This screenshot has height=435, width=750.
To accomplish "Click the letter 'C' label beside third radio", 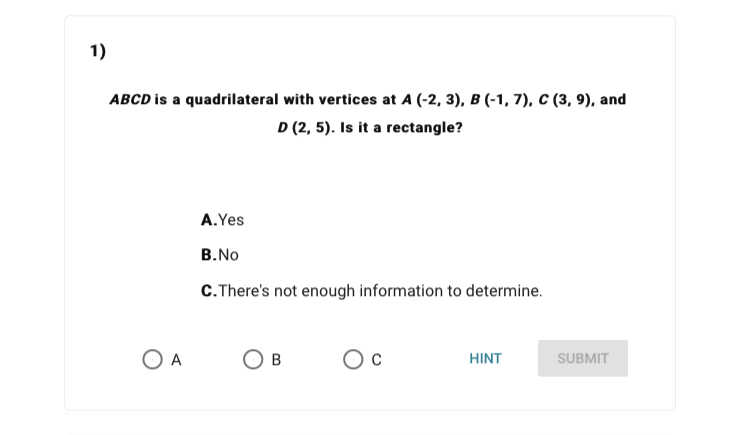I will 377,358.
